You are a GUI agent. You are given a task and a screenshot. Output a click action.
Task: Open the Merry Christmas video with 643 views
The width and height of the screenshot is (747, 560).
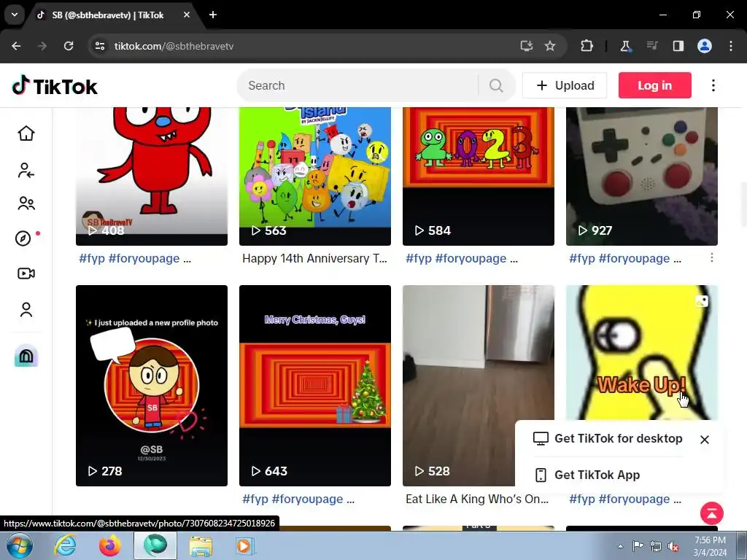coord(315,386)
